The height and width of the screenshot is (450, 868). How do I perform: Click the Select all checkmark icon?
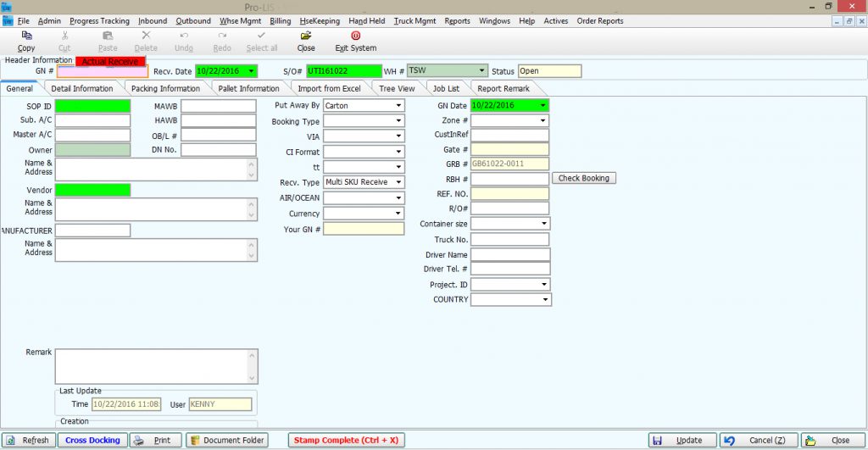261,36
